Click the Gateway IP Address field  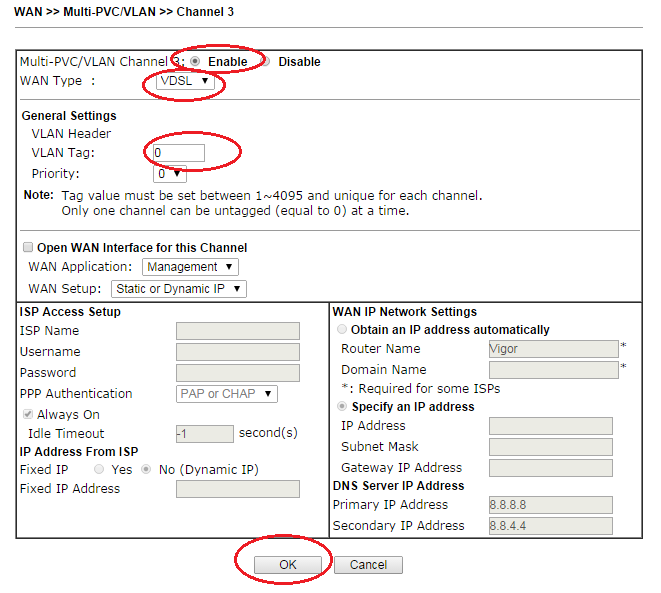[x=550, y=467]
